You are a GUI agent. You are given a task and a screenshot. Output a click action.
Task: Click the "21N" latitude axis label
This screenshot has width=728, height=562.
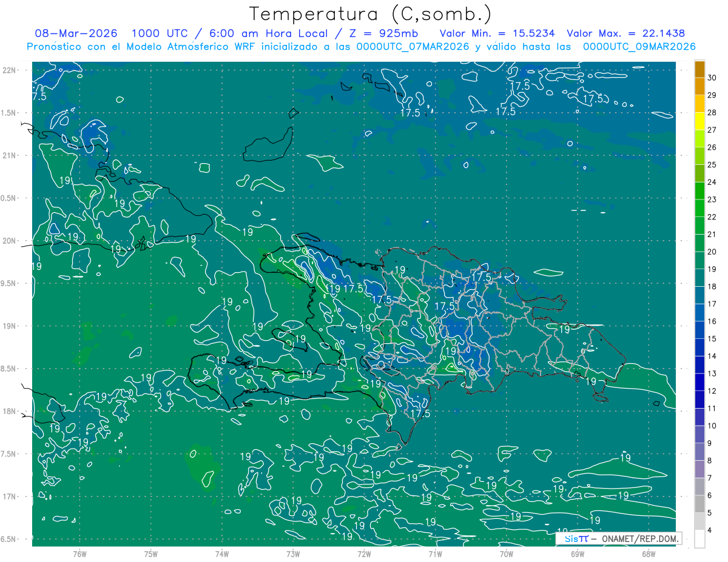click(x=8, y=156)
